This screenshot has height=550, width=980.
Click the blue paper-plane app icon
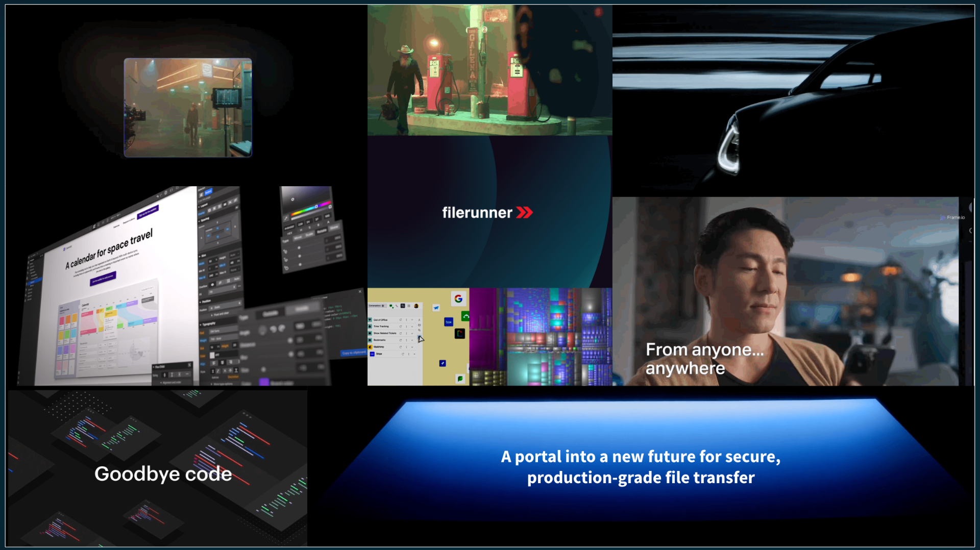coord(436,308)
